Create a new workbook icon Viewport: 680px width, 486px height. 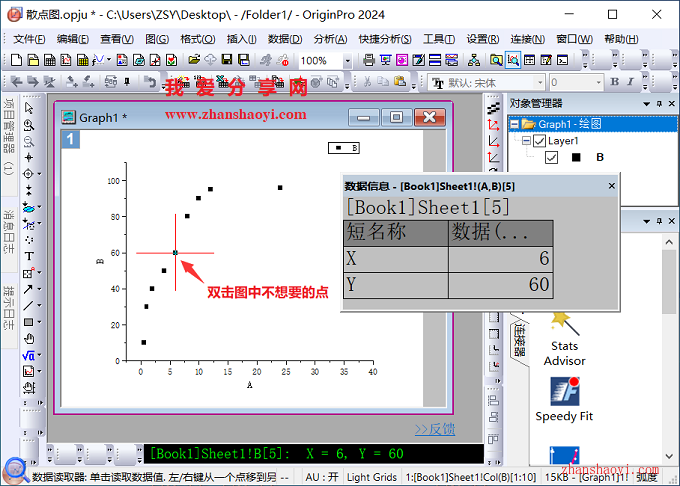pyautogui.click(x=50, y=60)
